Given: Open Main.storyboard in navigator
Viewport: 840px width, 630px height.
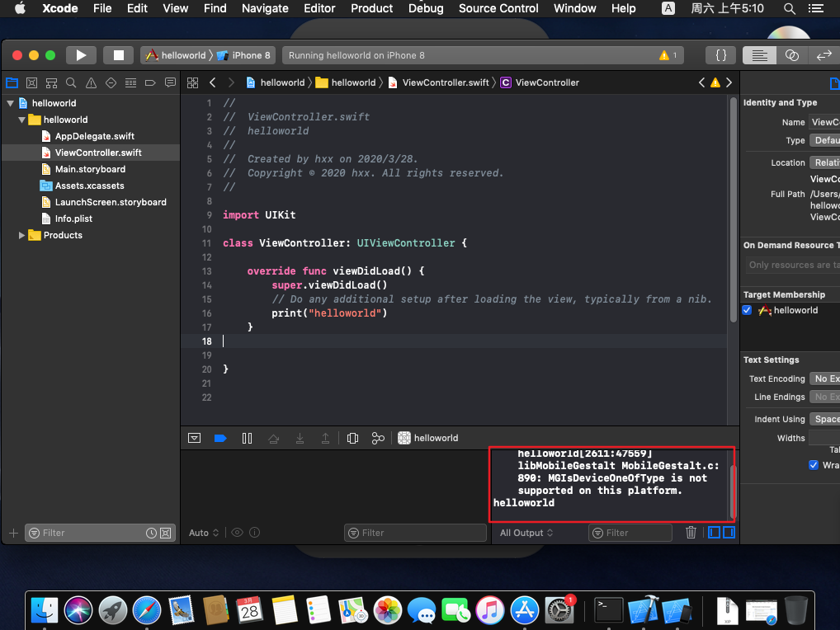Looking at the screenshot, I should 91,169.
